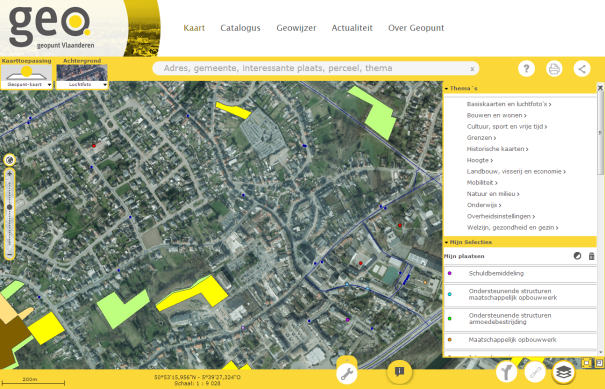Click the feedback speech bubble icon
Screen dimensions: 605x389
tap(399, 372)
